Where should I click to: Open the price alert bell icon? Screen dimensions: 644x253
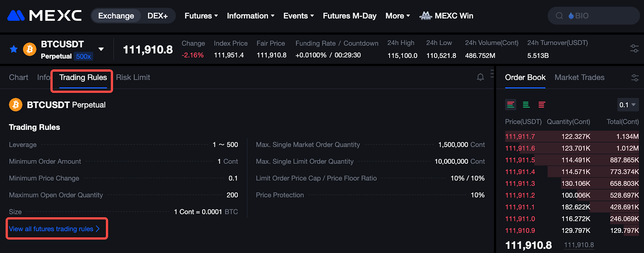480,77
